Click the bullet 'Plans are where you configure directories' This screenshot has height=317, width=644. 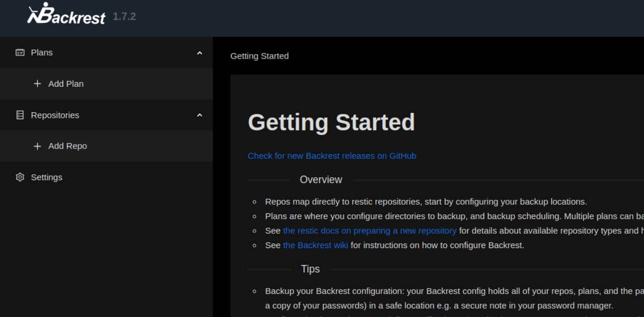coord(454,216)
